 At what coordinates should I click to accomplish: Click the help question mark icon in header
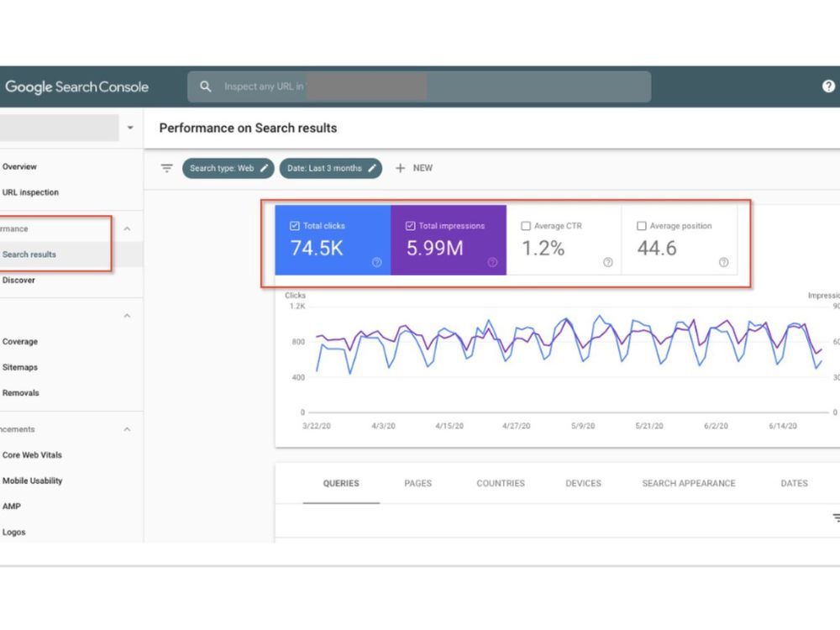pos(828,87)
